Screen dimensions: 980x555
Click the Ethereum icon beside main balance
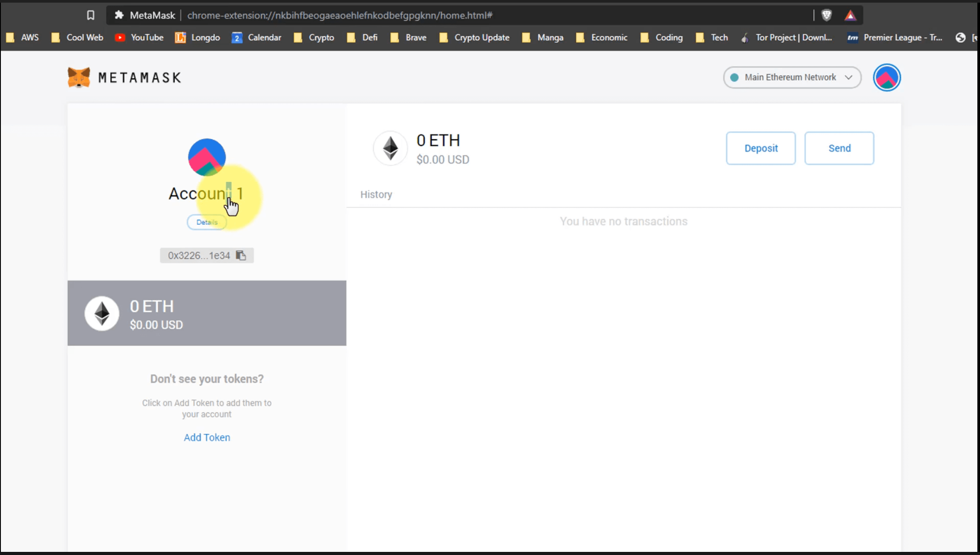(x=390, y=148)
